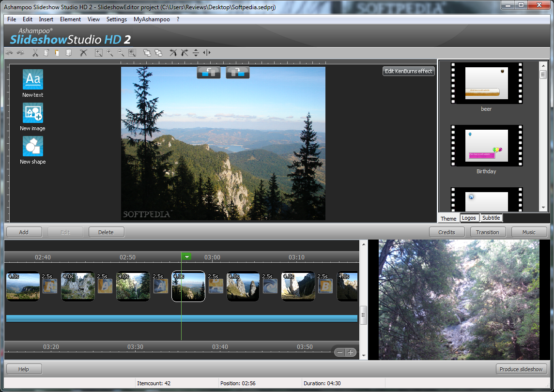
Task: Switch to the Logos tab
Action: pyautogui.click(x=469, y=218)
